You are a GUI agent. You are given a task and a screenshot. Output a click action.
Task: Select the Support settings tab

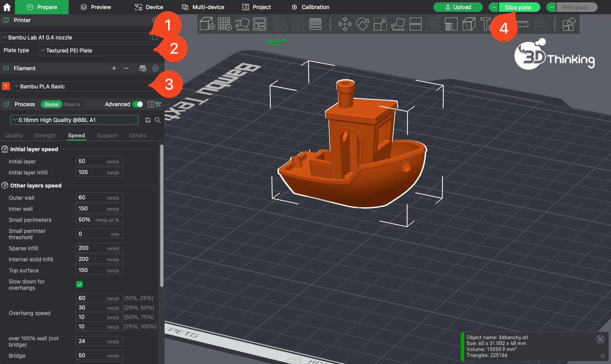pos(107,135)
